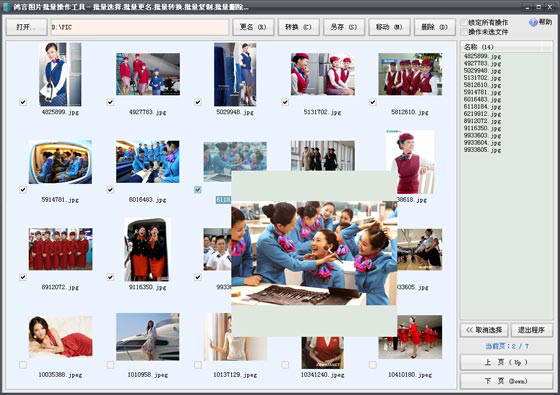Click the 另存 (S) save-as button
The height and width of the screenshot is (395, 560).
[344, 27]
